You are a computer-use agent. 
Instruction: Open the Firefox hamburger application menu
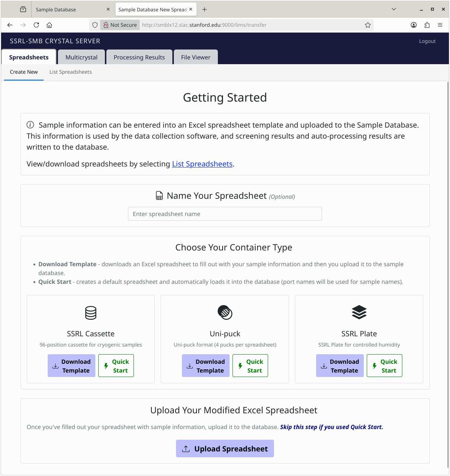click(440, 25)
